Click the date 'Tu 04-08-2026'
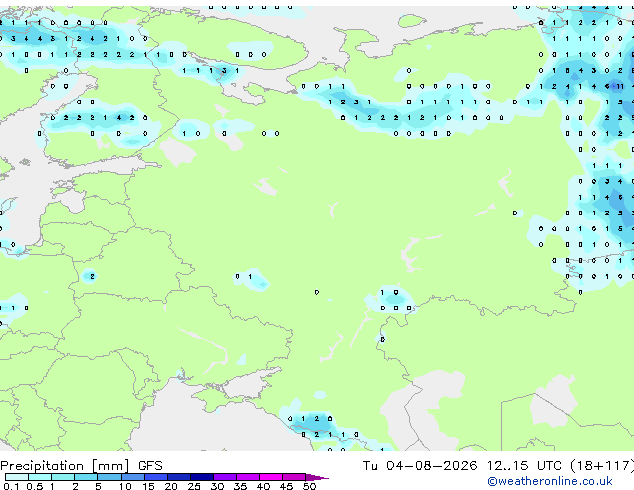The width and height of the screenshot is (634, 490). click(x=420, y=466)
